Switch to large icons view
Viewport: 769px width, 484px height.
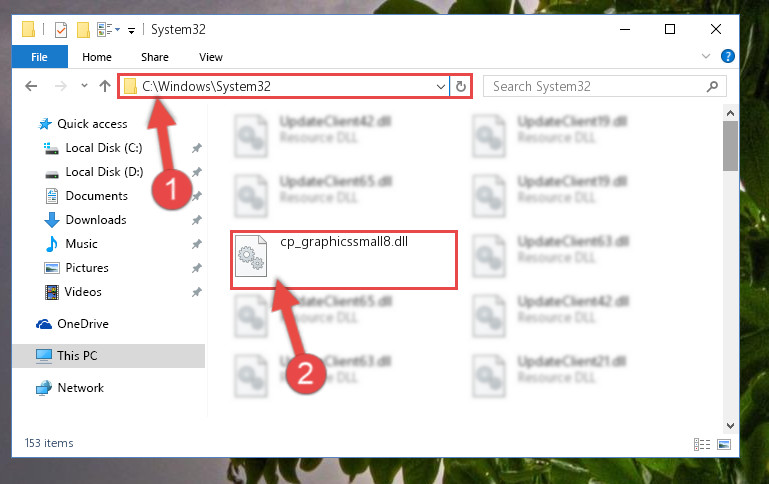pyautogui.click(x=724, y=444)
